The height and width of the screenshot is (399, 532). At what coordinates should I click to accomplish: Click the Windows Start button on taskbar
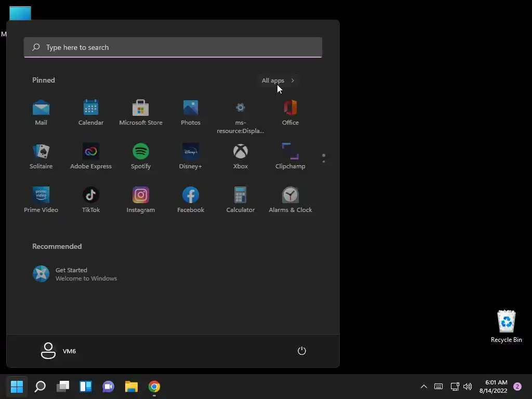pyautogui.click(x=17, y=387)
